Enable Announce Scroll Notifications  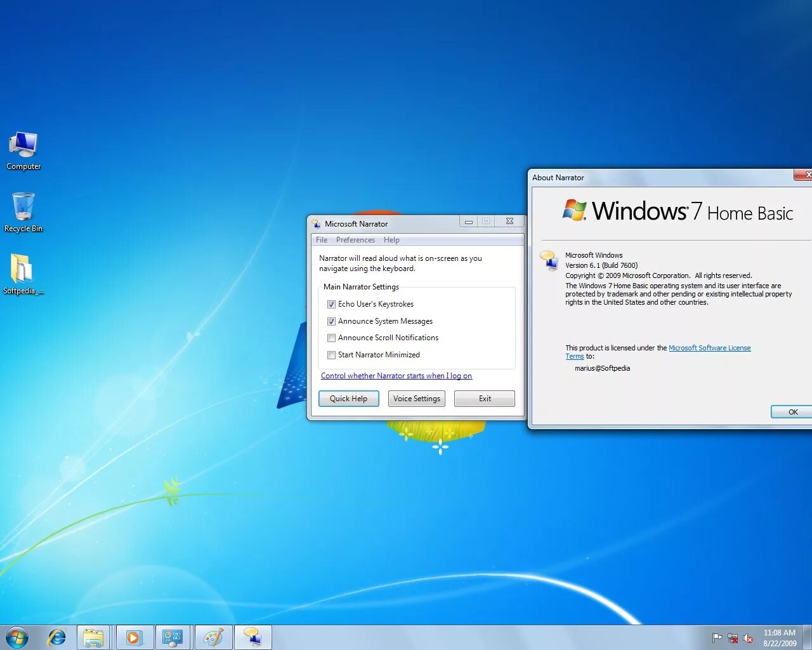point(331,338)
